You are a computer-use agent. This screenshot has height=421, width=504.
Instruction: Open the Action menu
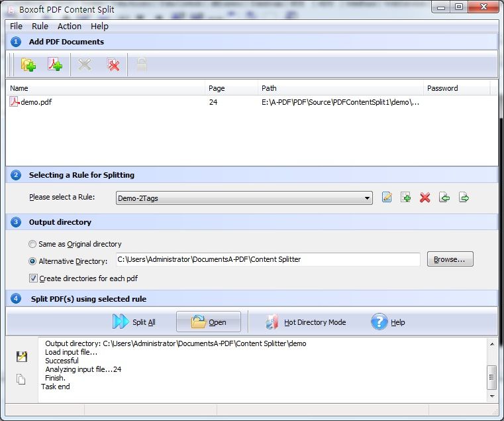[70, 26]
